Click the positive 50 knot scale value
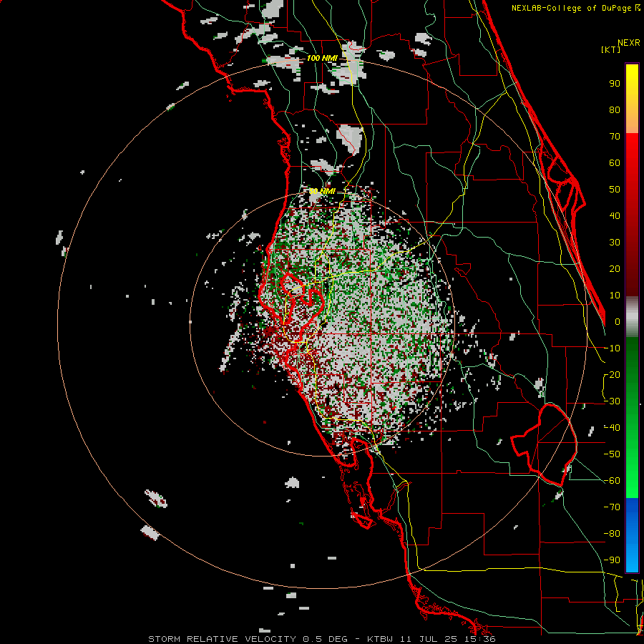The height and width of the screenshot is (644, 644). pyautogui.click(x=615, y=190)
